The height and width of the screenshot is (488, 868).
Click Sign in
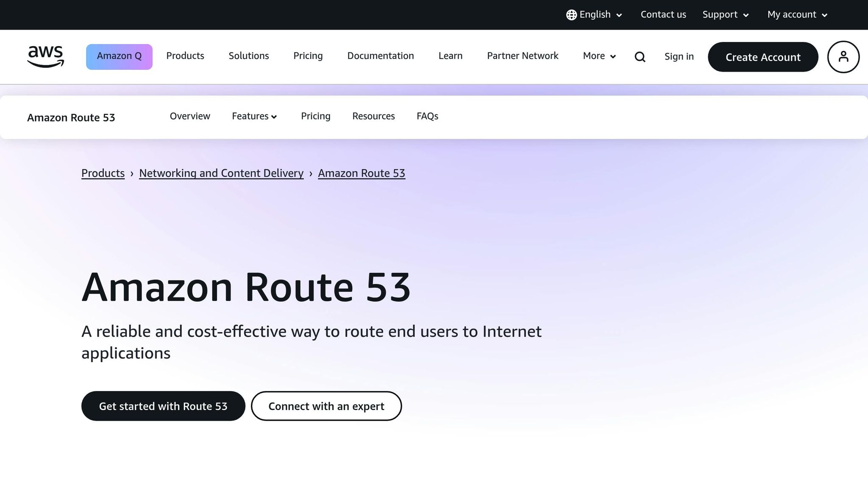click(679, 57)
